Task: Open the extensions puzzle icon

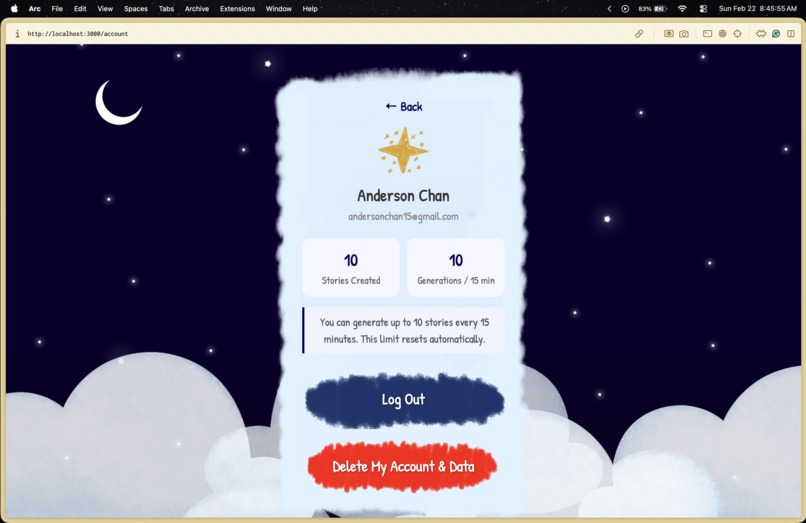Action: coord(761,33)
